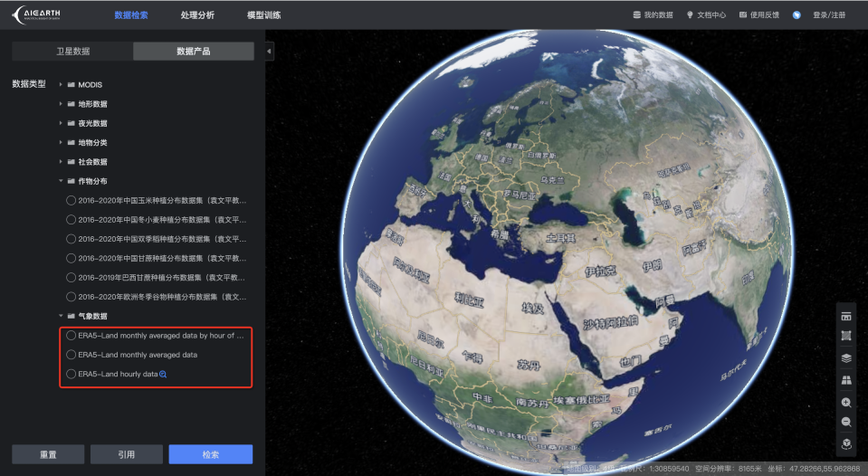Expand the MODIS folder
Viewport: 868px width, 476px height.
coord(61,84)
